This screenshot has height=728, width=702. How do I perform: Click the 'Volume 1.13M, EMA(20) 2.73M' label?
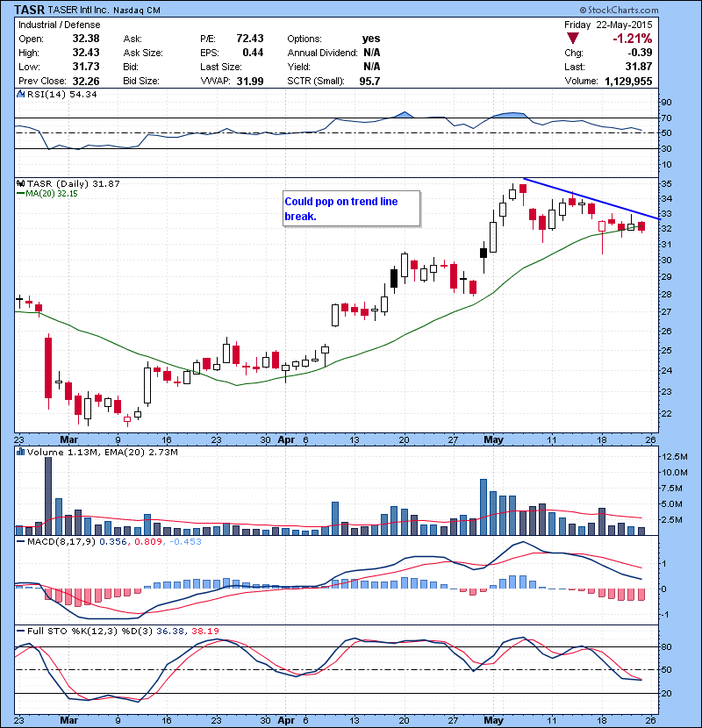click(102, 452)
